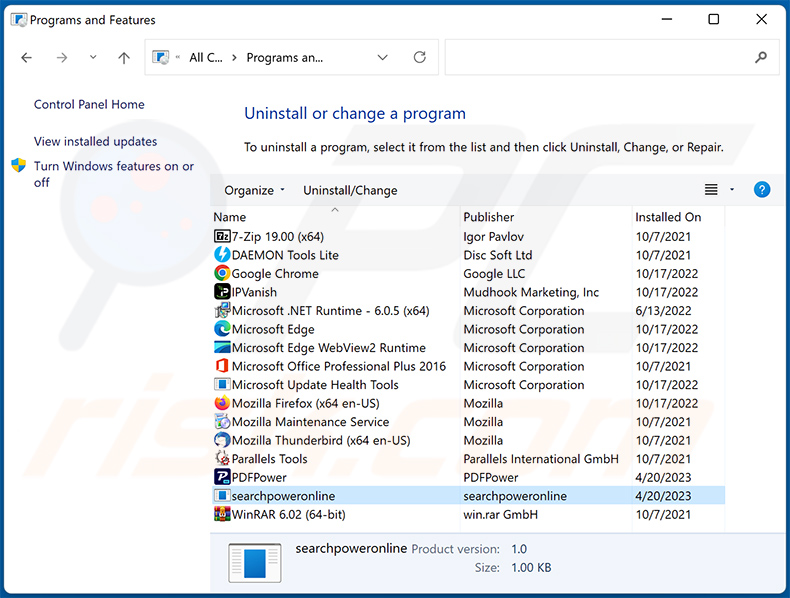Click the Microsoft Edge icon

(x=222, y=329)
